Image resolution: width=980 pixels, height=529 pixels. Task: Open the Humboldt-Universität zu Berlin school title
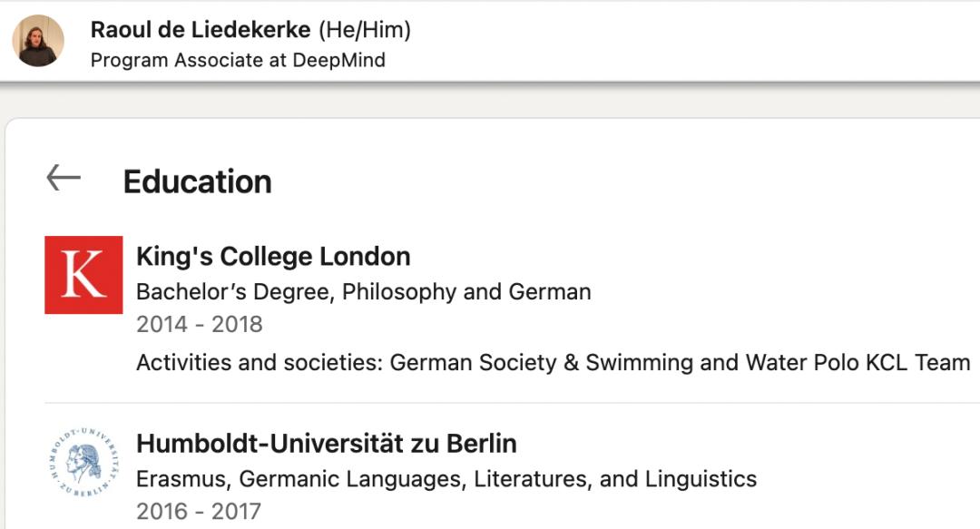(327, 444)
